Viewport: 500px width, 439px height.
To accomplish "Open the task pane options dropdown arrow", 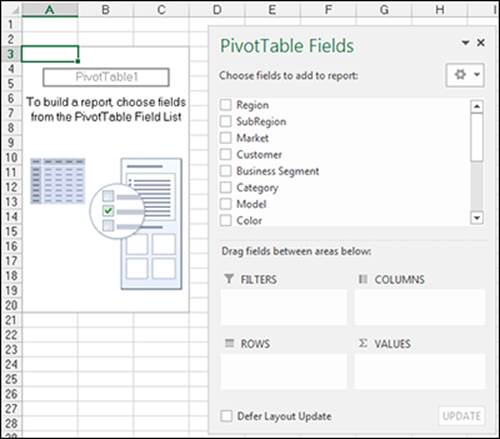I will point(465,43).
